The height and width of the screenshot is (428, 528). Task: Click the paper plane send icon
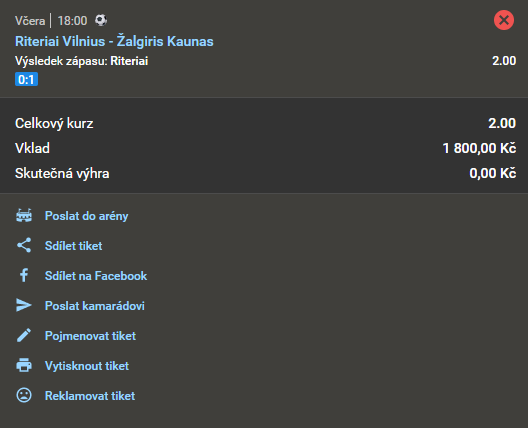tap(24, 305)
